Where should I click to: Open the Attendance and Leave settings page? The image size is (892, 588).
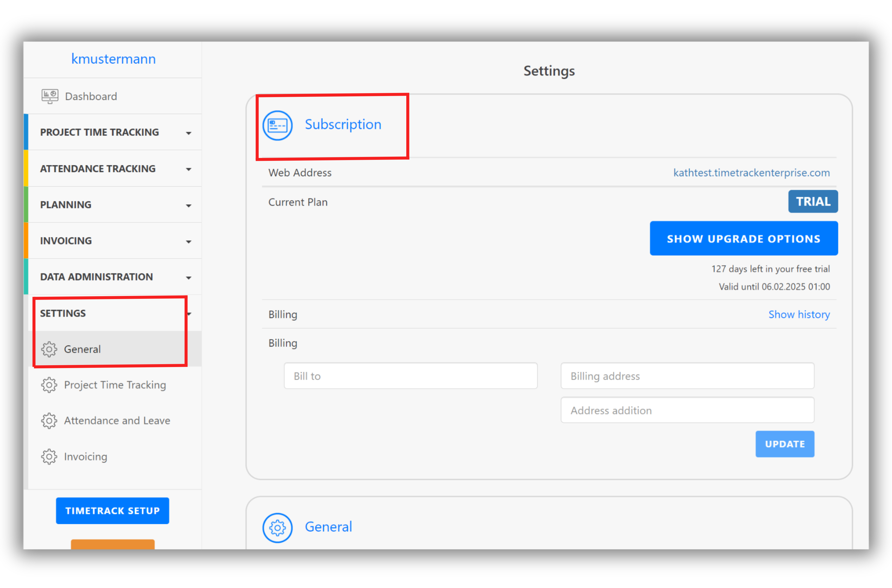[117, 421]
